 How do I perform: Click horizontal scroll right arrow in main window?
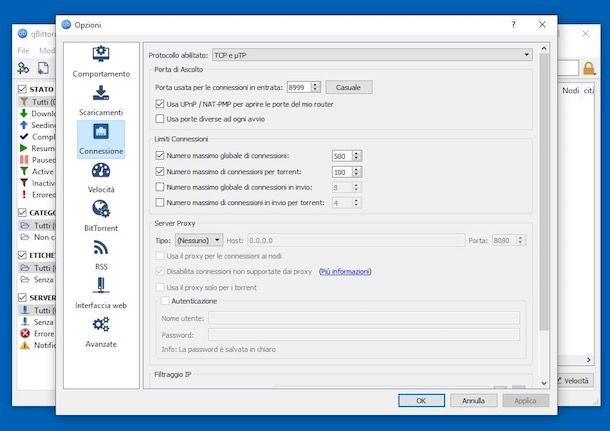(588, 360)
